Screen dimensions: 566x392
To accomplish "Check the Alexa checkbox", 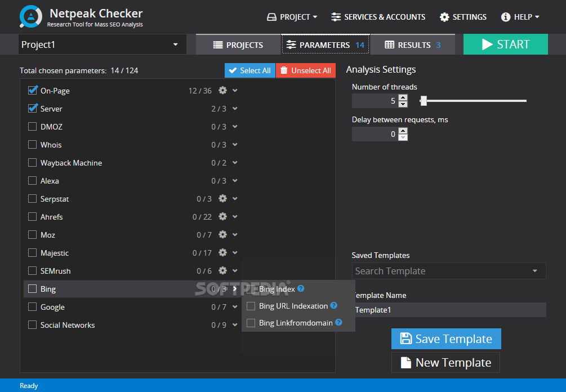I will coord(33,180).
